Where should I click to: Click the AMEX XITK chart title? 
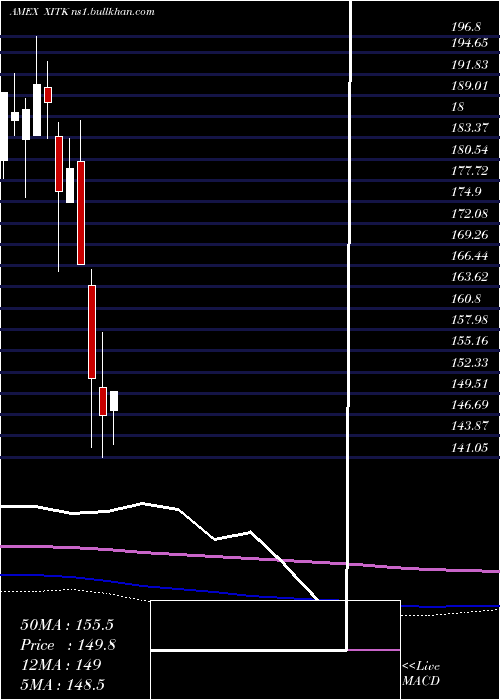pos(82,12)
